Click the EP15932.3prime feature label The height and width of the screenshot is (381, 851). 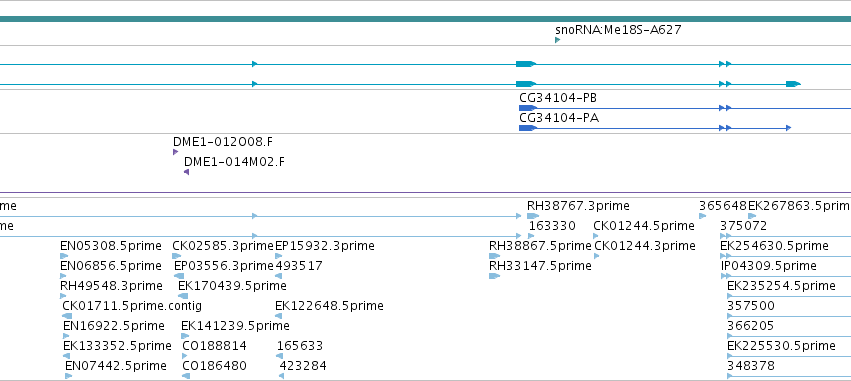click(325, 246)
